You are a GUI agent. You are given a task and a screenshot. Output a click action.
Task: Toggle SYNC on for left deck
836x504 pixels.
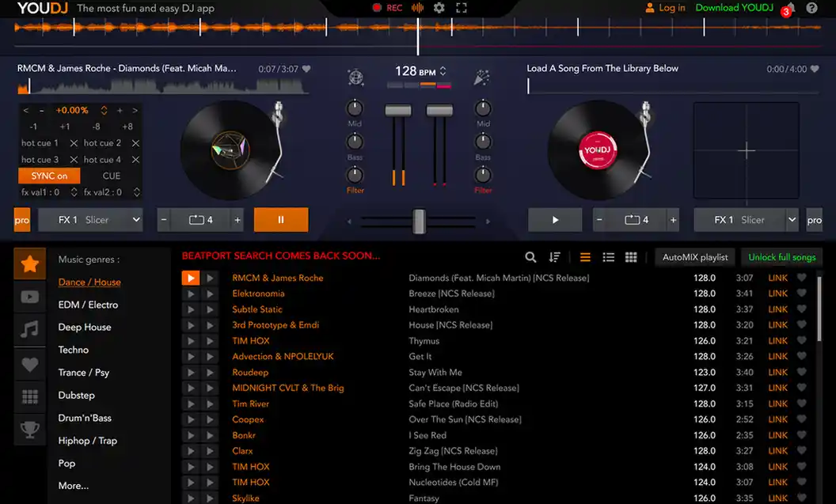click(49, 176)
